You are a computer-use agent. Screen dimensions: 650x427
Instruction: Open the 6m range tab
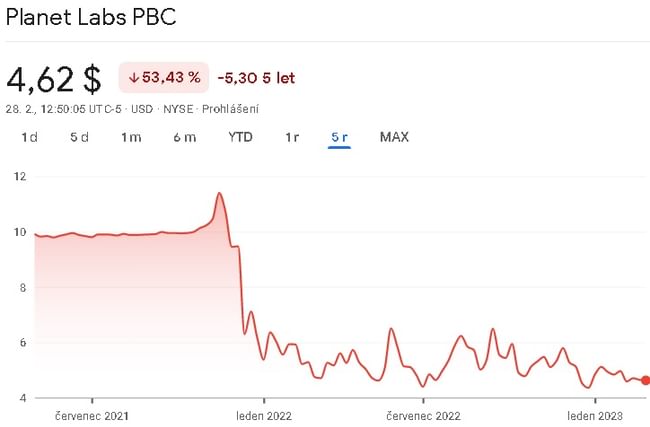tap(184, 137)
